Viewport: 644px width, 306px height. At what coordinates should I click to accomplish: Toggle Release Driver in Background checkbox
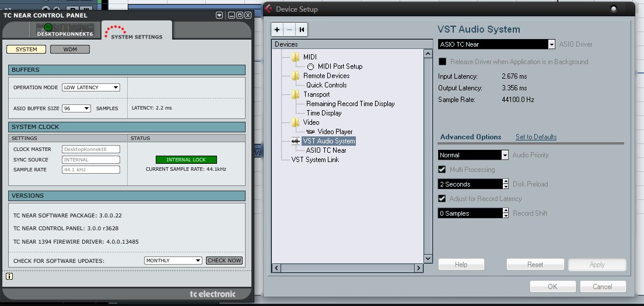[442, 62]
